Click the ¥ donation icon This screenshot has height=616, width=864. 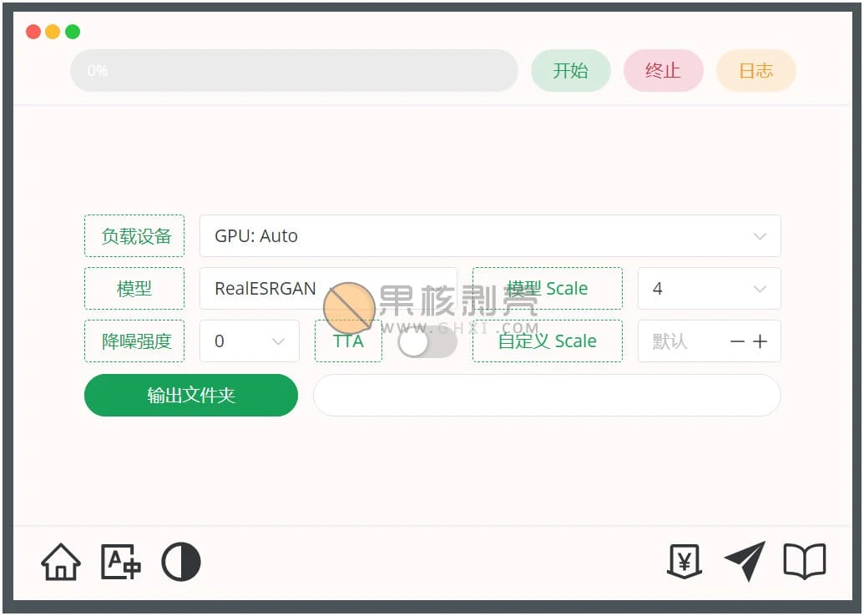[683, 562]
